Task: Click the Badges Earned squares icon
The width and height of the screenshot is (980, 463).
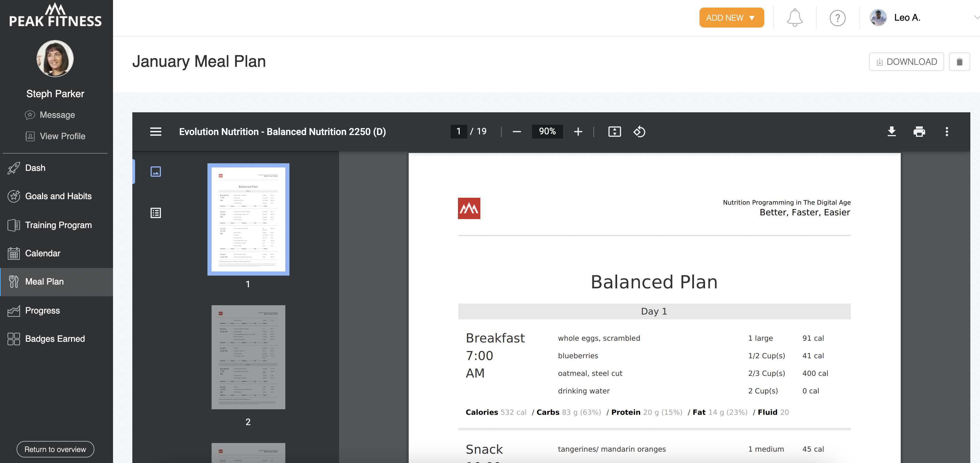Action: click(x=14, y=339)
